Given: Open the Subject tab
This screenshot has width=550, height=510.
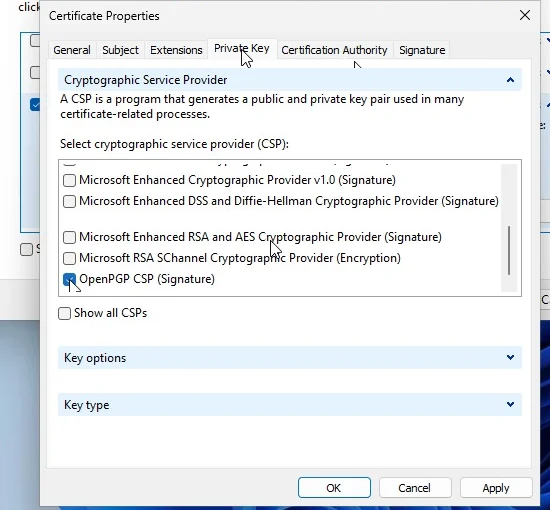Looking at the screenshot, I should pos(120,50).
